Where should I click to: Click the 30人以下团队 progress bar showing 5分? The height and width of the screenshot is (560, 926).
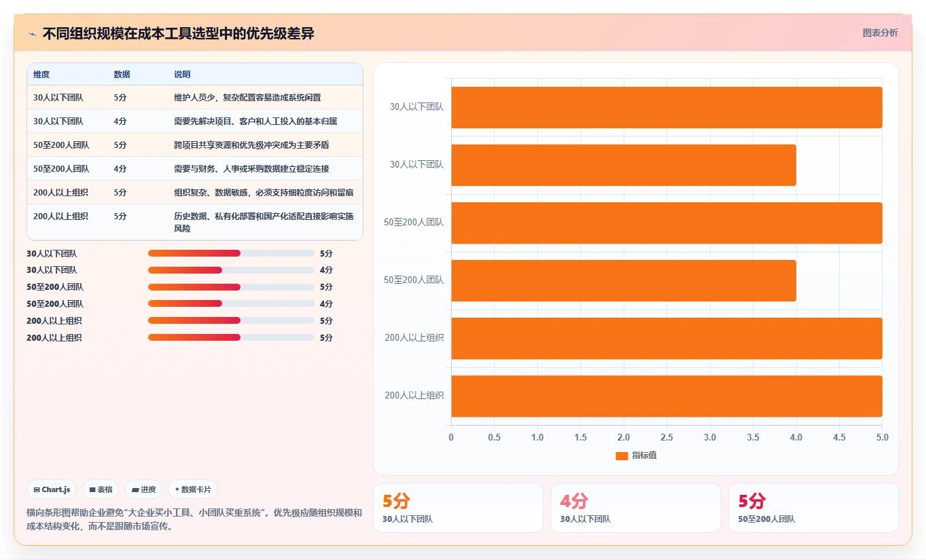pos(231,253)
